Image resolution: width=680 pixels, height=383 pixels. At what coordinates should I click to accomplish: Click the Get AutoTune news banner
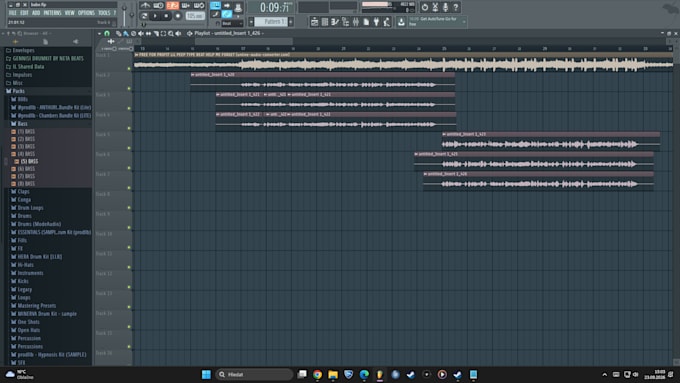coord(437,22)
